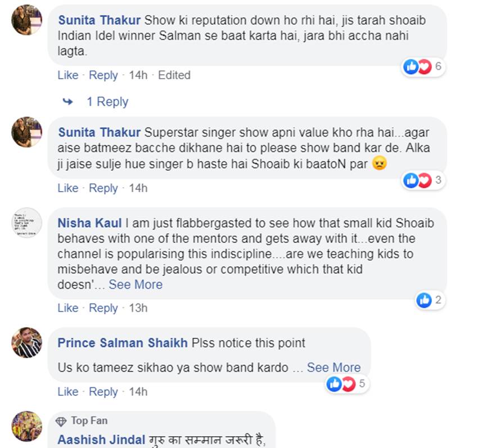Viewport: 478px width, 448px height.
Task: Click the Top Fan diamond badge icon
Action: [61, 421]
